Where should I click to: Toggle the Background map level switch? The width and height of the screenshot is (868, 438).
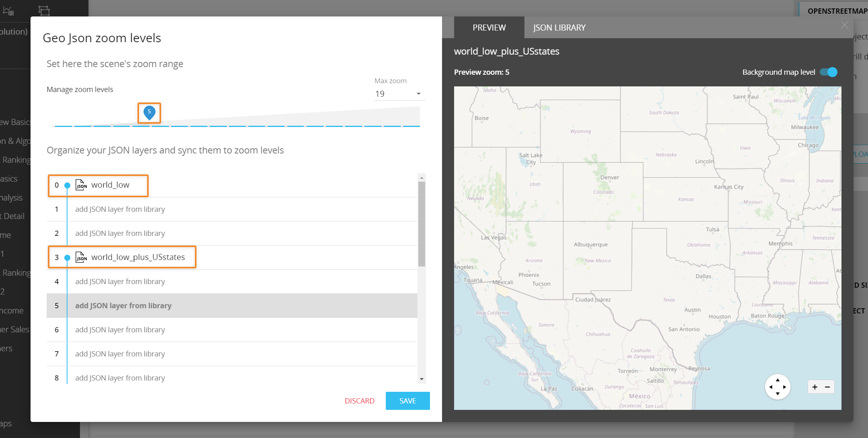click(x=829, y=72)
